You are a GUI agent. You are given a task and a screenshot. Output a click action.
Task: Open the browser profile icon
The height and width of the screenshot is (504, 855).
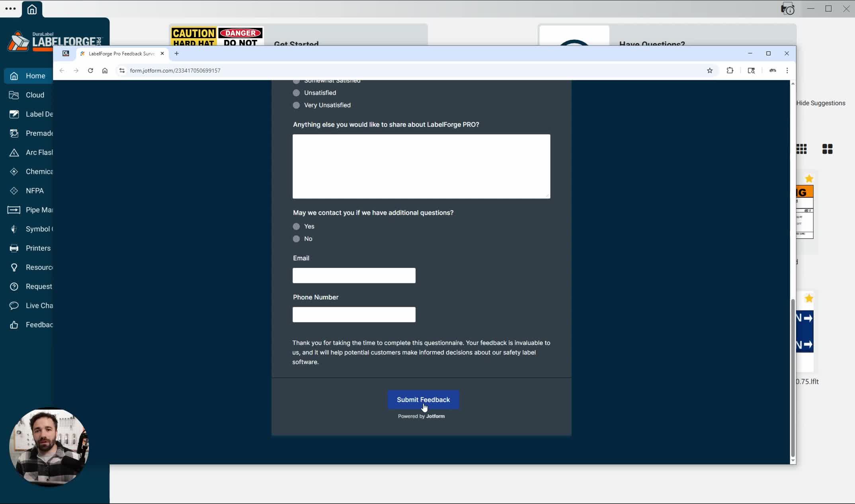coord(773,70)
